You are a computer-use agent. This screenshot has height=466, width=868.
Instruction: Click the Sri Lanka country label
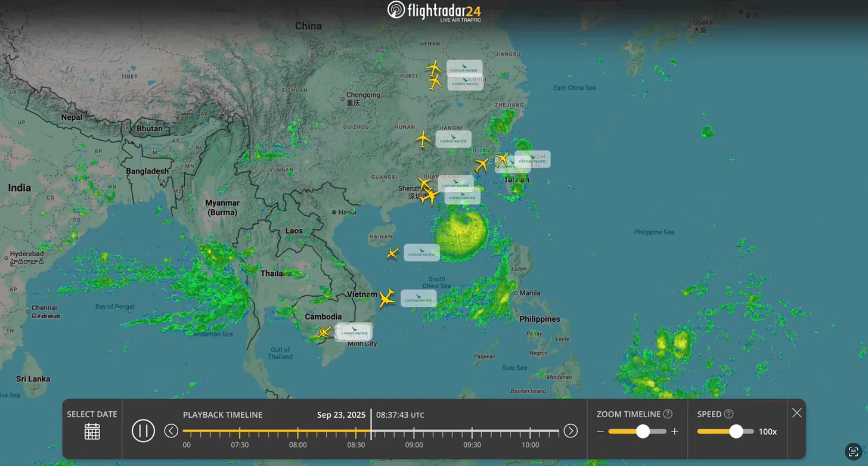point(33,379)
